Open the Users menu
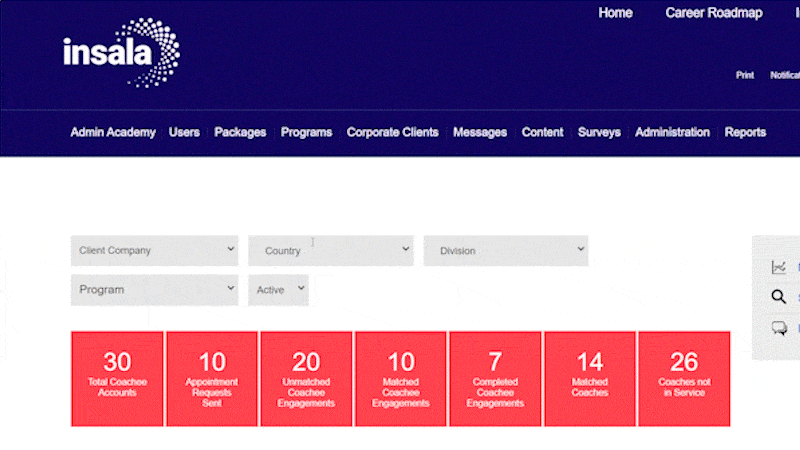 184,132
